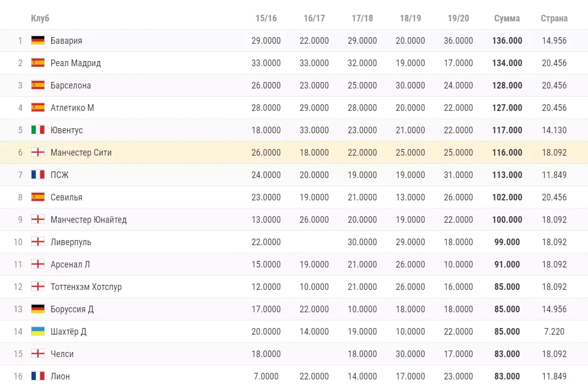Screen dimensions: 588x384
Task: Click the 18/19 season column header
Action: (410, 18)
